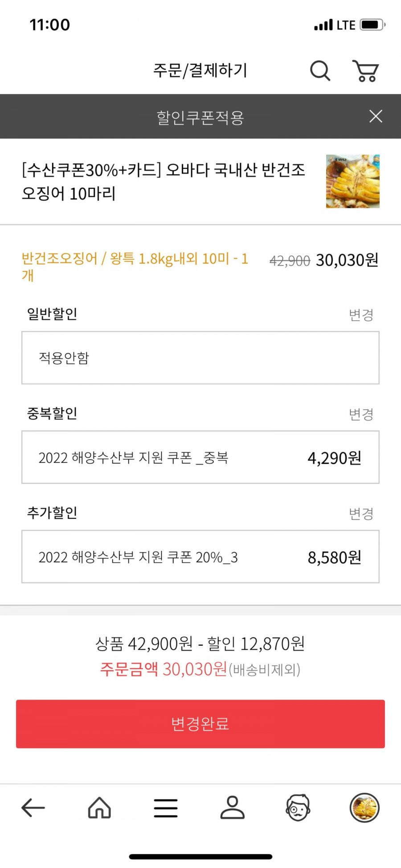Change the 중복할인 coupon via 변경
This screenshot has height=868, width=401.
coord(361,414)
